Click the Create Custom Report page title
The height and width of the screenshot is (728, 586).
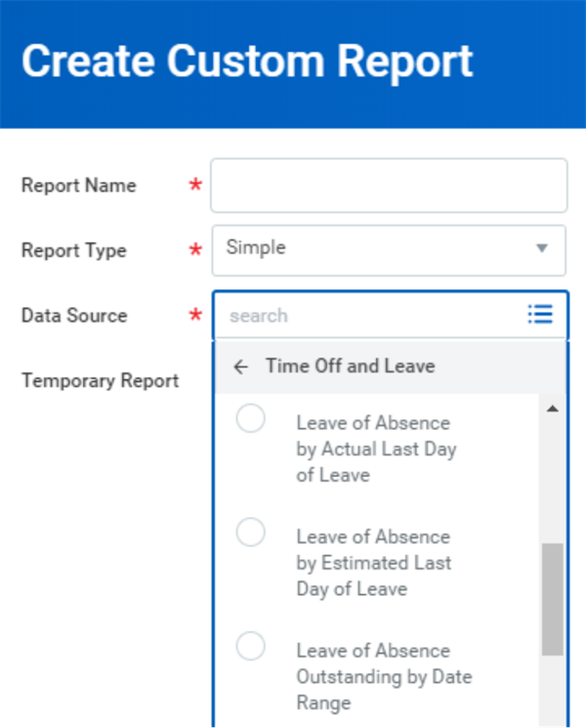[x=247, y=62]
